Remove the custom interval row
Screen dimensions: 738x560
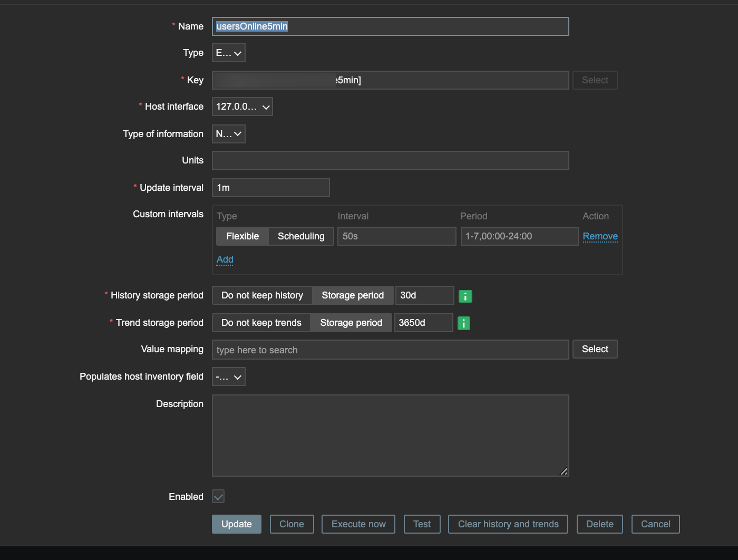coord(600,236)
